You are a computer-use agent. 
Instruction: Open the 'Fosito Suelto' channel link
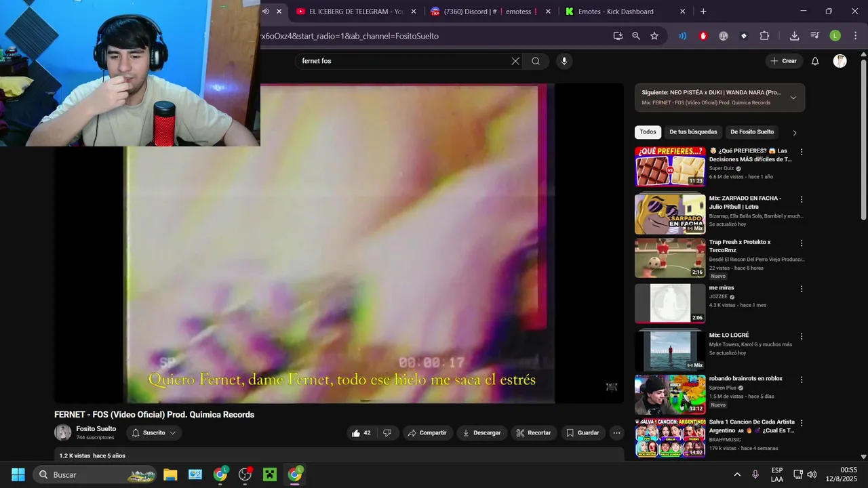[96, 429]
